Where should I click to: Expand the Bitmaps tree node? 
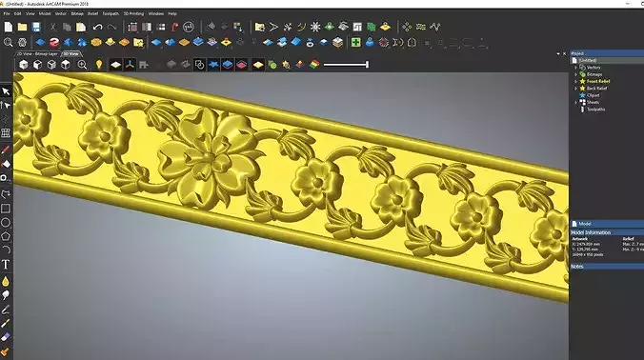[x=575, y=74]
